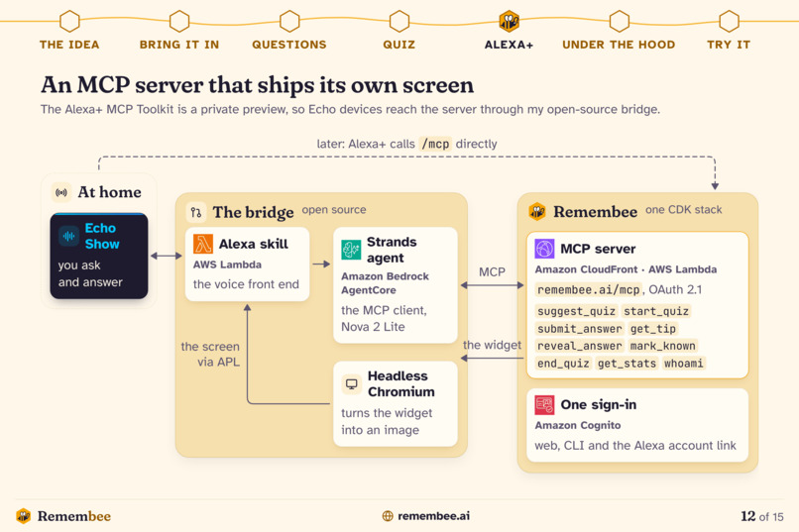This screenshot has height=532, width=799.
Task: Click the git branch icon beside The bridge
Action: [x=196, y=212]
